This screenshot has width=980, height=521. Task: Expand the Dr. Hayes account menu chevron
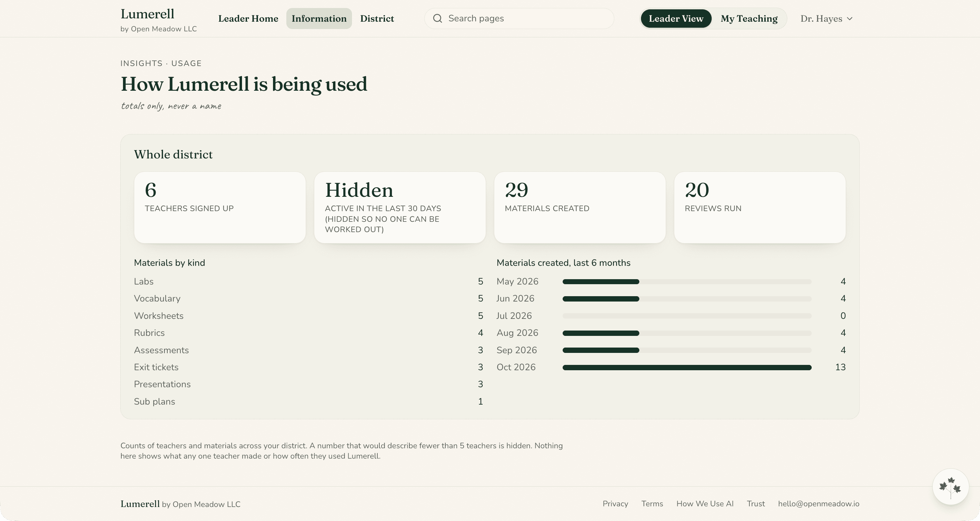pyautogui.click(x=850, y=19)
